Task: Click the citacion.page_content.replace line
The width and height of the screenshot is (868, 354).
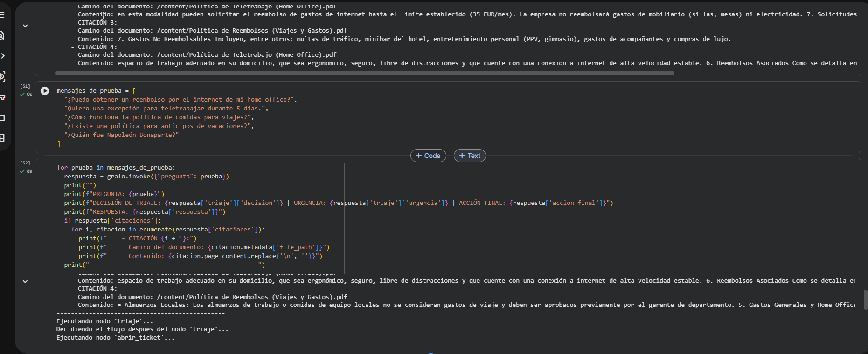Action: 200,256
